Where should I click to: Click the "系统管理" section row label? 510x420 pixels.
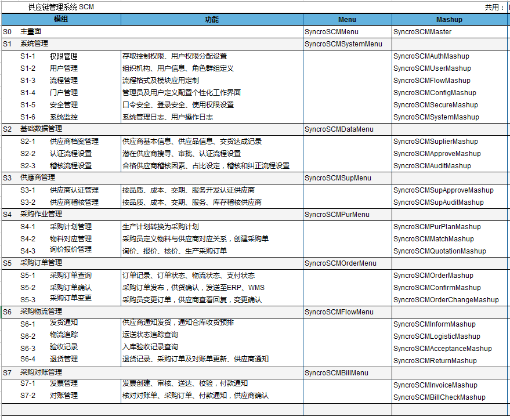click(34, 44)
